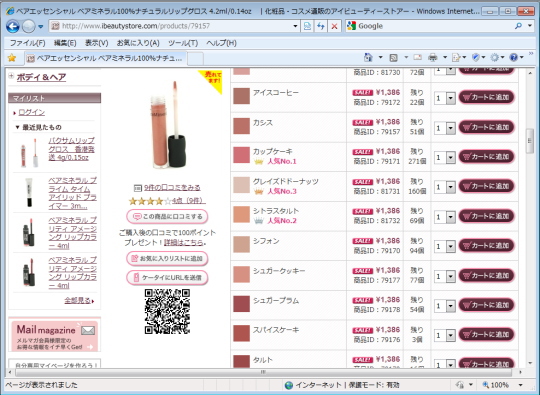
Task: Open the 編集(E) menu
Action: [x=65, y=43]
